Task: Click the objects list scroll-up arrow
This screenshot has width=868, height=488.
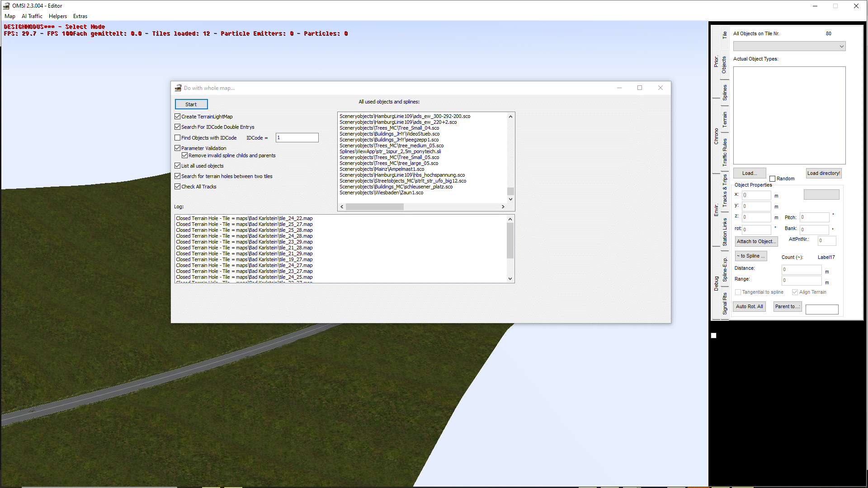Action: point(510,117)
